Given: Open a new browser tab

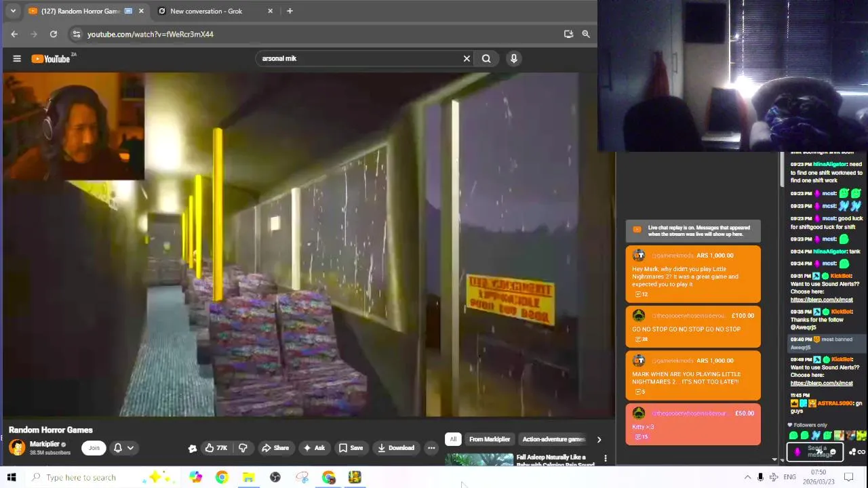Looking at the screenshot, I should (290, 11).
